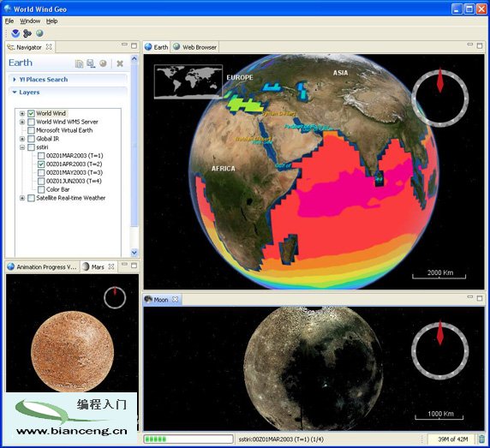Click the green globe toolbar icon
The height and width of the screenshot is (448, 490).
point(39,33)
